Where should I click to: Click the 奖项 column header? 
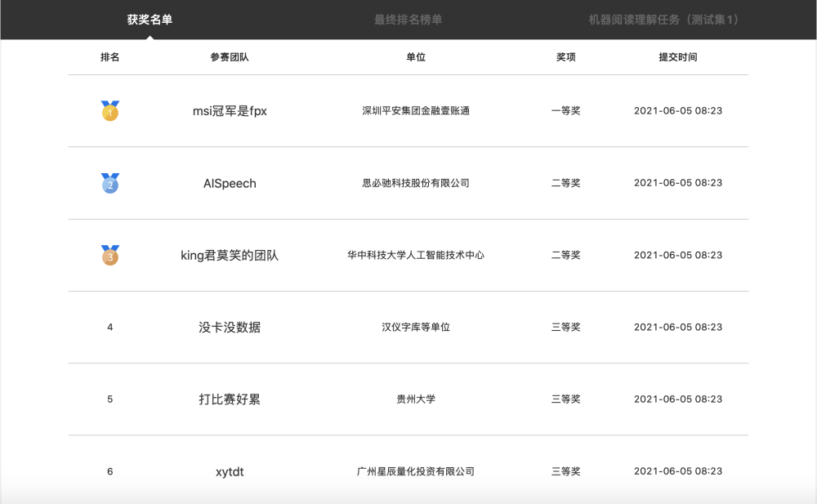566,57
